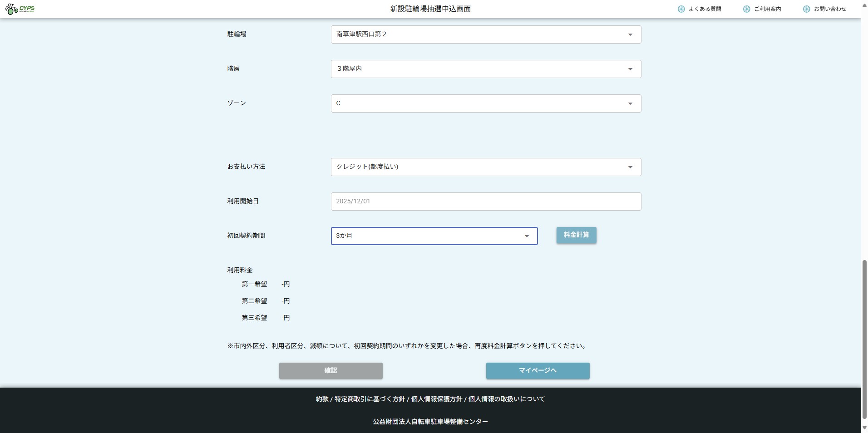The image size is (868, 433).
Task: Click the scrollbar's up arrow
Action: [864, 5]
